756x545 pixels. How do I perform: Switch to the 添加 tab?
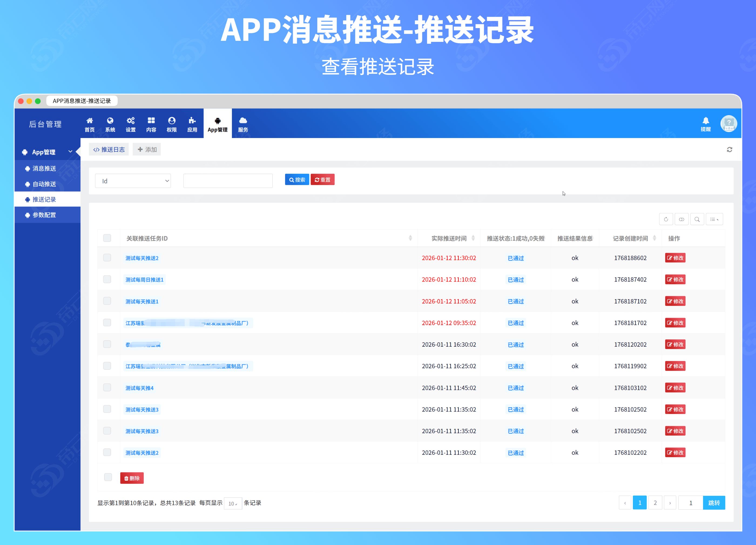pyautogui.click(x=147, y=149)
